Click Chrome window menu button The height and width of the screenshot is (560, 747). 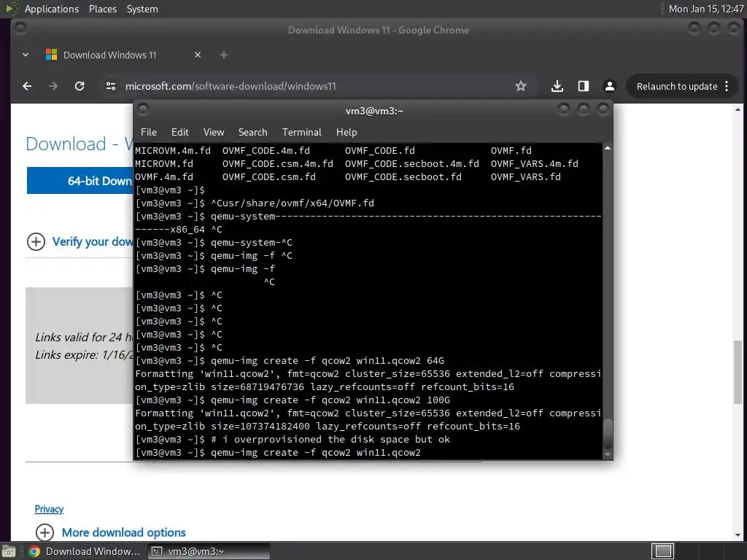pos(20,29)
